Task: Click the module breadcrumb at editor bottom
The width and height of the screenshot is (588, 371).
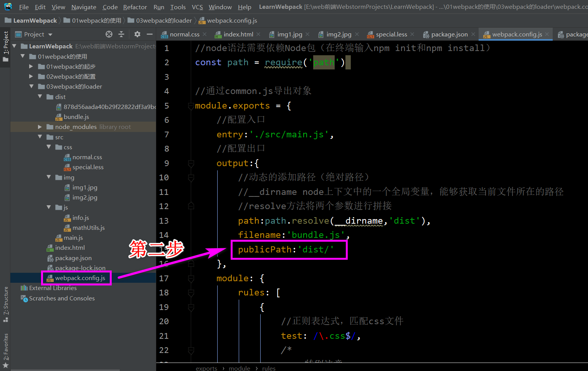Action: [239, 368]
